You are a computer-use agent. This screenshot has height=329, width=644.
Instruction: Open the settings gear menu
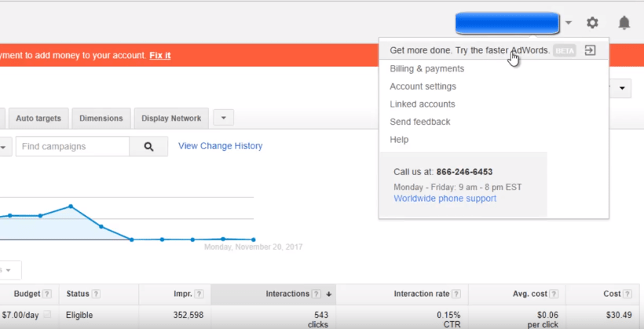click(x=592, y=23)
